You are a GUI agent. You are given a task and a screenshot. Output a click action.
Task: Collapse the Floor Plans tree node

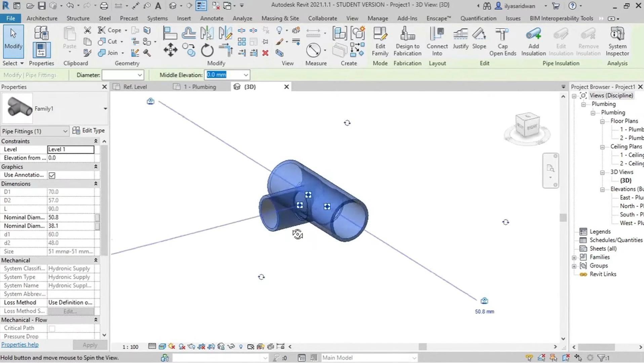click(602, 121)
